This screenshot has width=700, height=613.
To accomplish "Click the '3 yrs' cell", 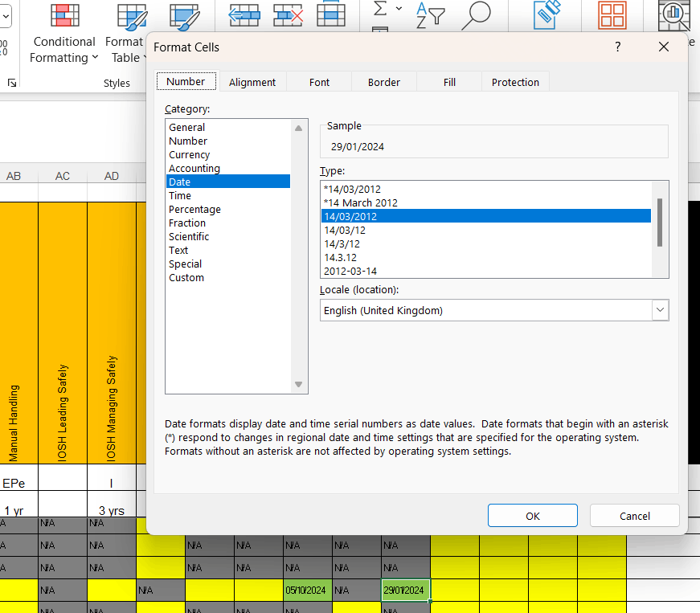I will (112, 505).
